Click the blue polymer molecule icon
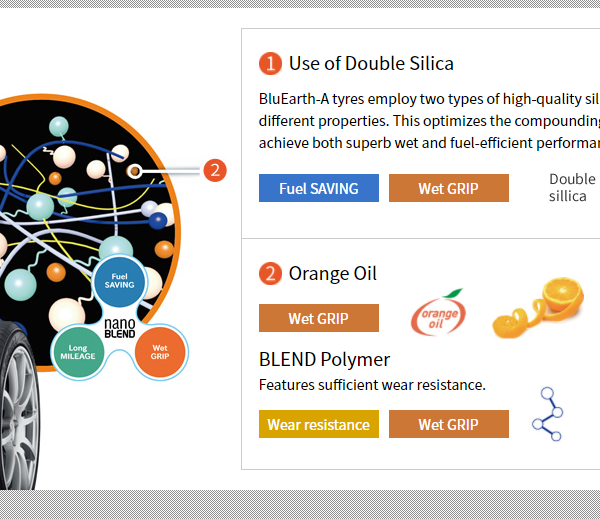Screen dimensions: 600x519 (x=547, y=414)
